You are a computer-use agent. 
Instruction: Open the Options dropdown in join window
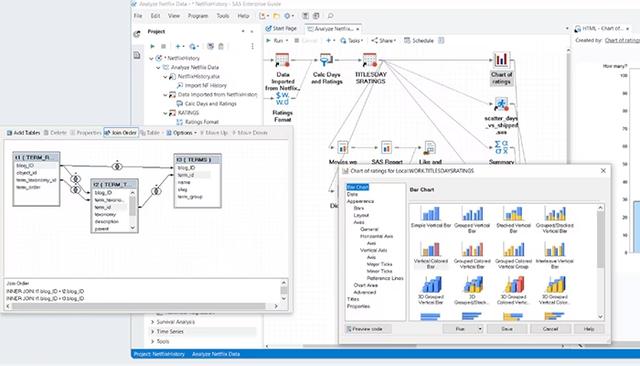[182, 133]
